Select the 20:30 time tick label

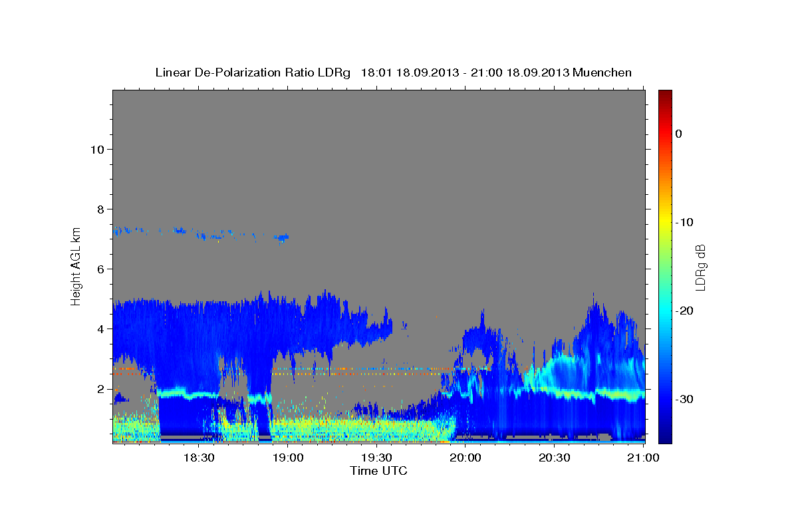pyautogui.click(x=555, y=458)
